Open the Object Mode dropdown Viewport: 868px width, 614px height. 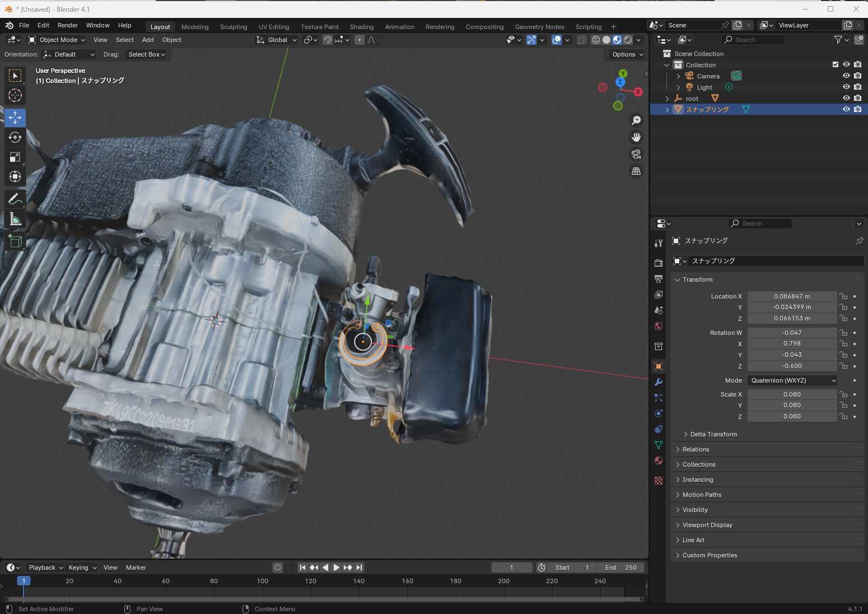57,40
